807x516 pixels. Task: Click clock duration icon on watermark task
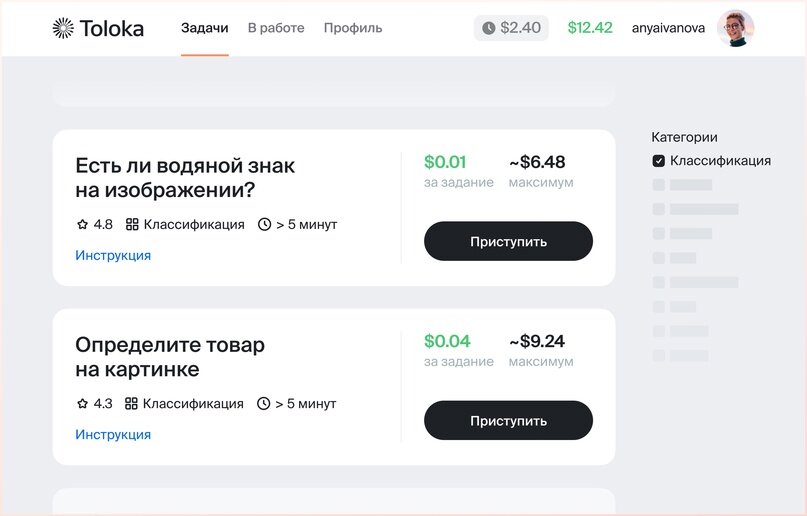coord(264,225)
